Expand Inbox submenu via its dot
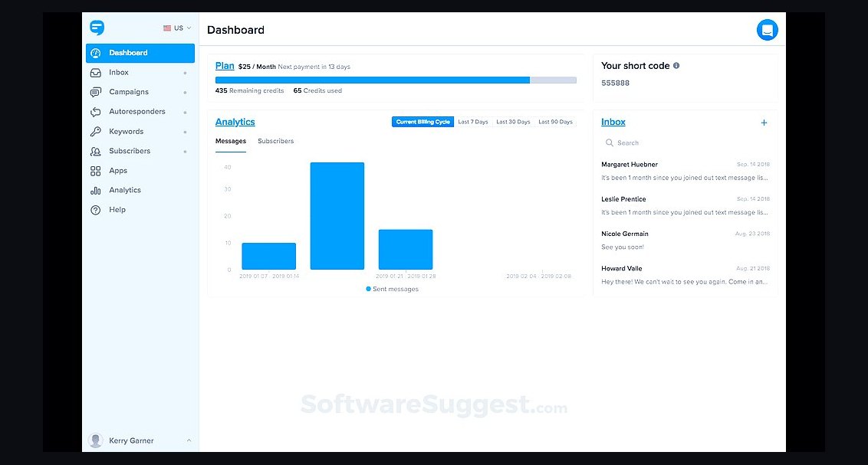The height and width of the screenshot is (465, 868). [x=185, y=73]
